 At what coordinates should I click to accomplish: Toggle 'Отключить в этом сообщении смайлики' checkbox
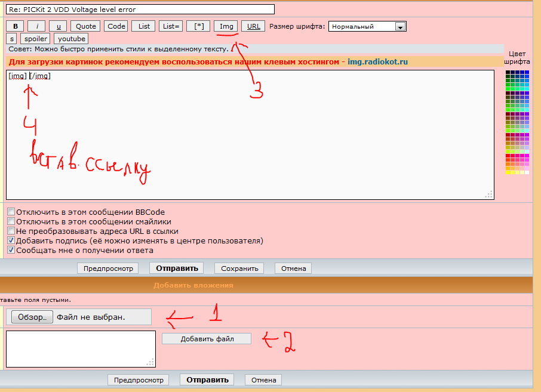[11, 221]
